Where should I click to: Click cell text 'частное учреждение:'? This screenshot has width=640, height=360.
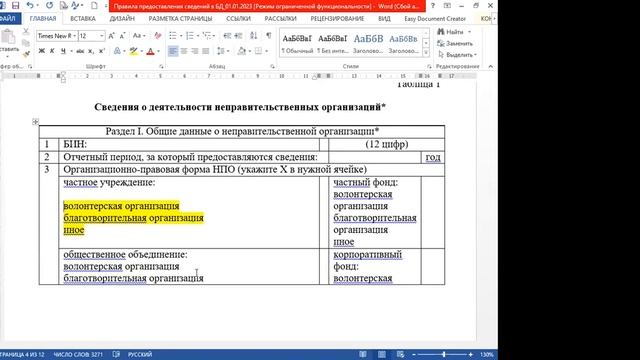tap(109, 182)
